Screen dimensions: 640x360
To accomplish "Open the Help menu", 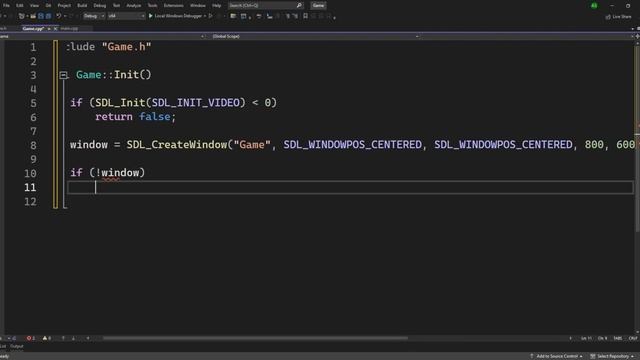I will click(216, 6).
